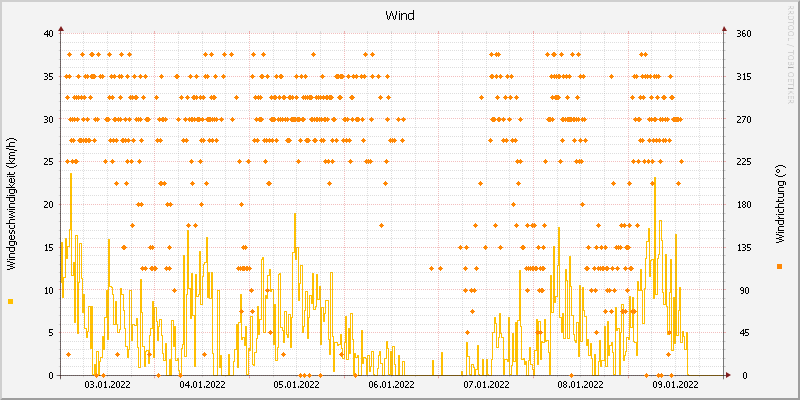Select the 08.01.2022 date label

pyautogui.click(x=581, y=384)
